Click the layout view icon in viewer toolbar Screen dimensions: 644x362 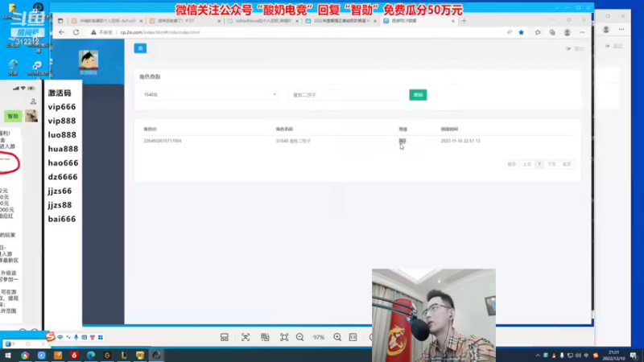coord(225,337)
